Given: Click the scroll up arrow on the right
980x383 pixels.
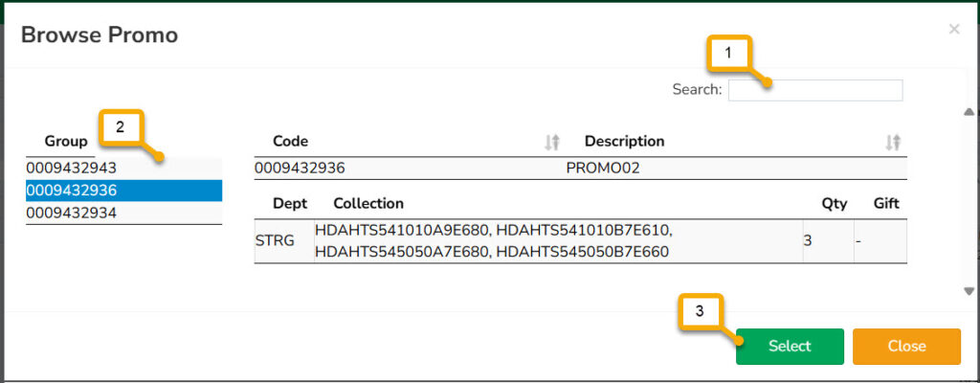Looking at the screenshot, I should [x=968, y=111].
